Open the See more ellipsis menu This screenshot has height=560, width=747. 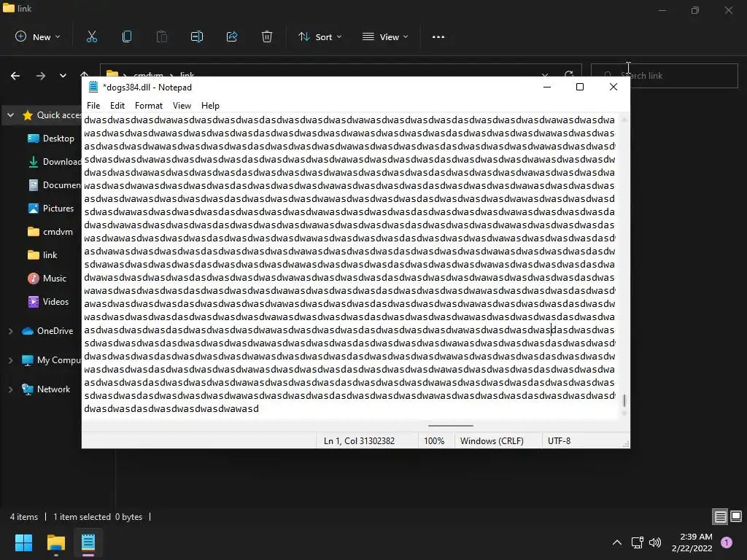pyautogui.click(x=438, y=36)
